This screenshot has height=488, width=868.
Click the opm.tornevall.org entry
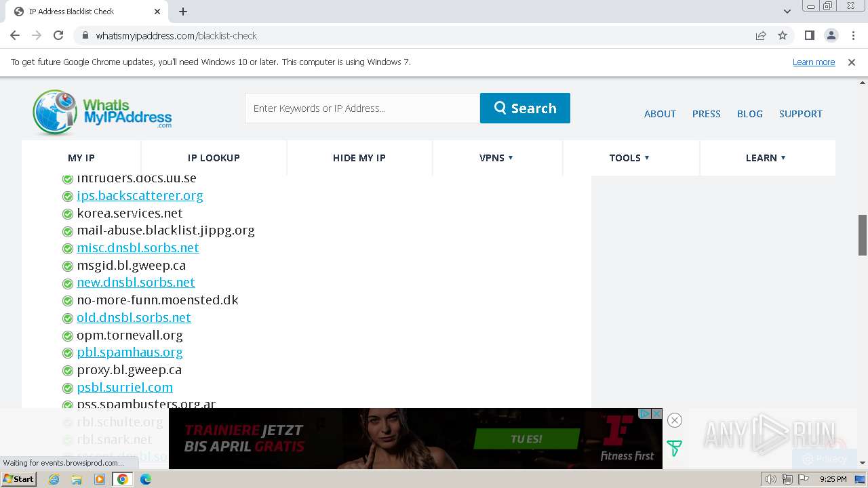130,335
